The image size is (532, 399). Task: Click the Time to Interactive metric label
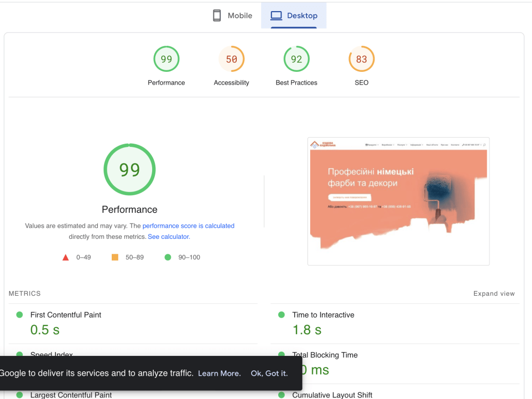tap(323, 315)
